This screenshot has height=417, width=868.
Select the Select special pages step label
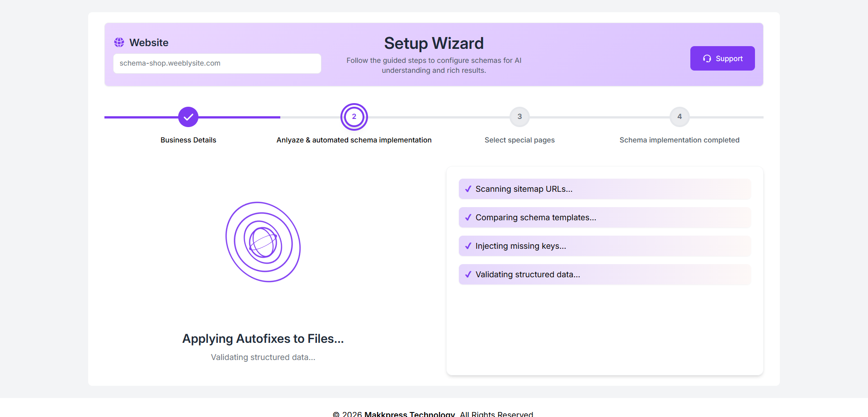[x=519, y=140]
